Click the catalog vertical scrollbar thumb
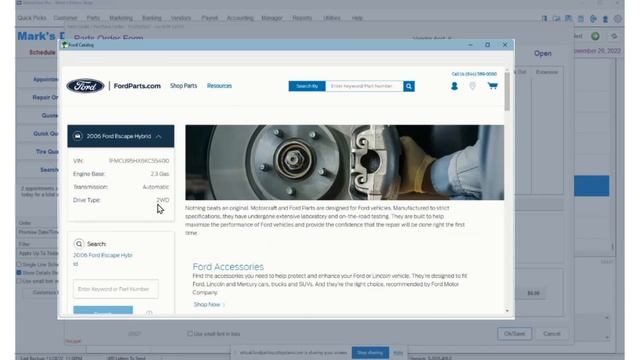640x360 pixels. click(x=507, y=91)
